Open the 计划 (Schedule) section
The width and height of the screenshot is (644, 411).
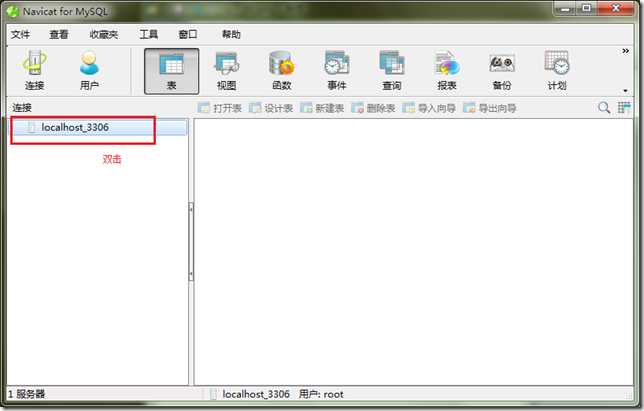pyautogui.click(x=557, y=71)
